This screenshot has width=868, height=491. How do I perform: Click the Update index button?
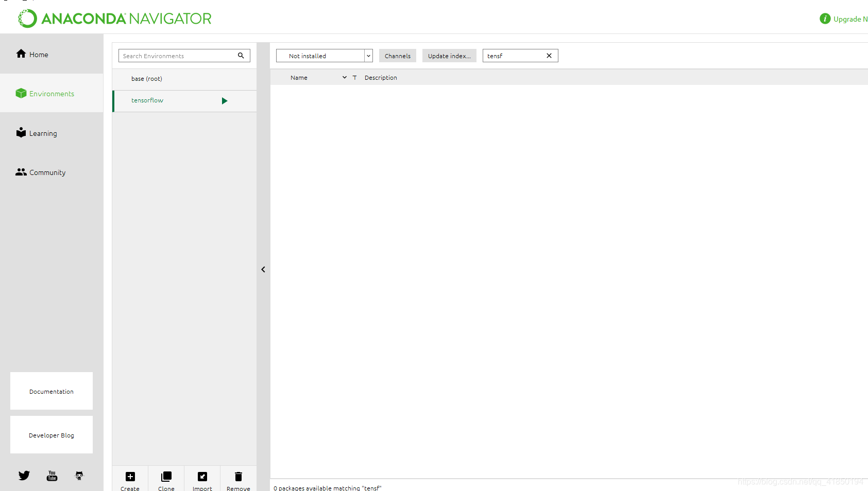449,56
